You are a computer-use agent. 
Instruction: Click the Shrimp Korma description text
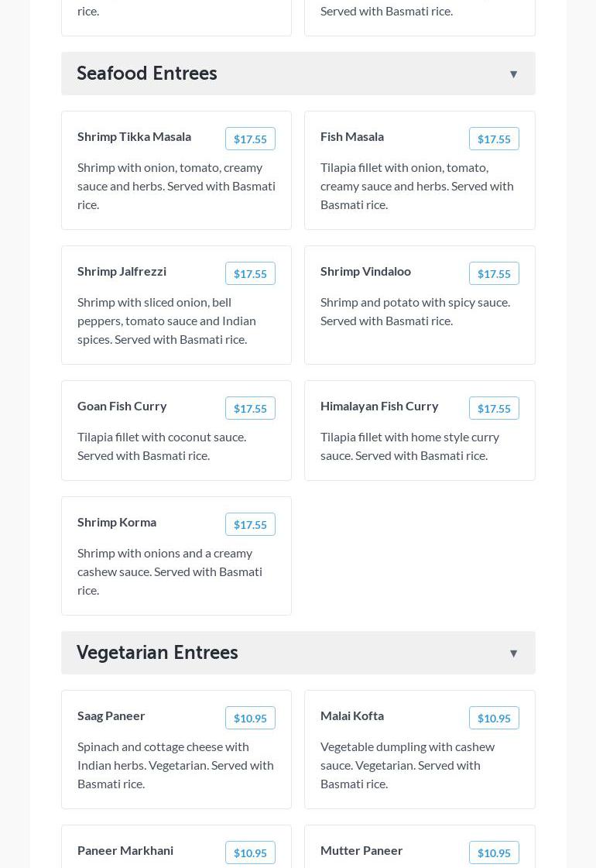coord(170,571)
